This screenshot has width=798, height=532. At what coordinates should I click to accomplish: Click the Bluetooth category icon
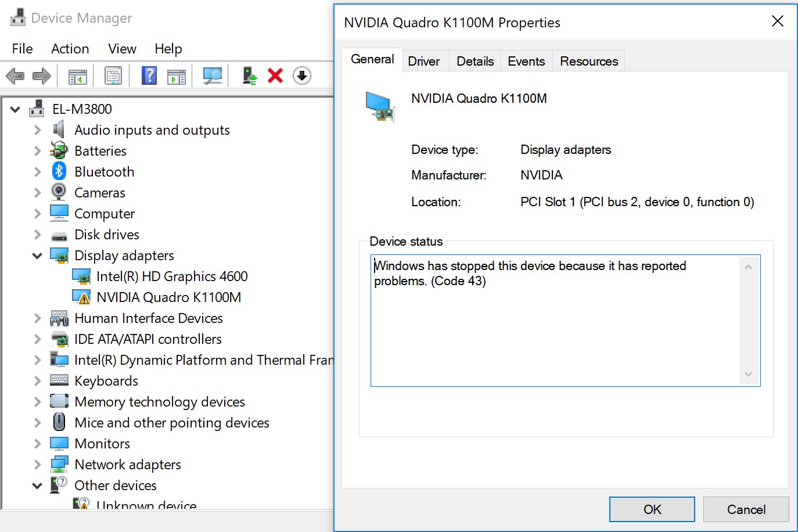pos(59,171)
